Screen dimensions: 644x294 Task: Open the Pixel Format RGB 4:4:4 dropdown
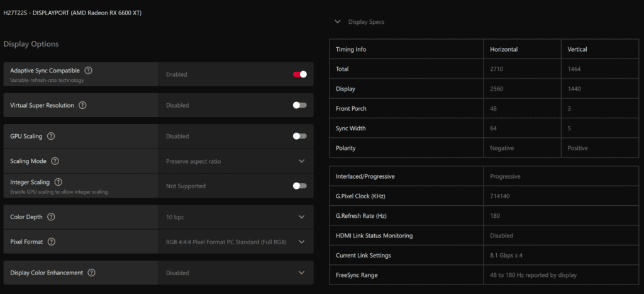302,242
